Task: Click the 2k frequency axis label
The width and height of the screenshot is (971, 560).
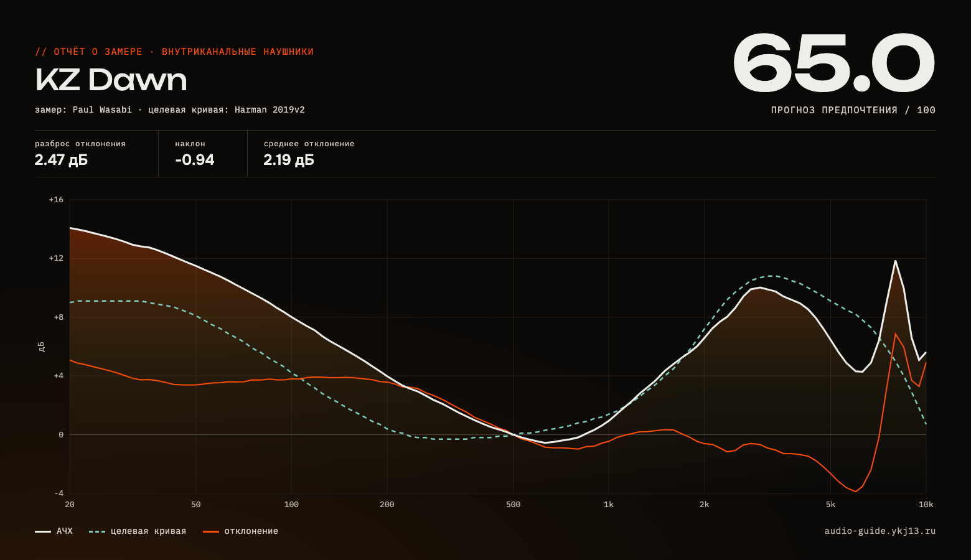Action: (705, 505)
